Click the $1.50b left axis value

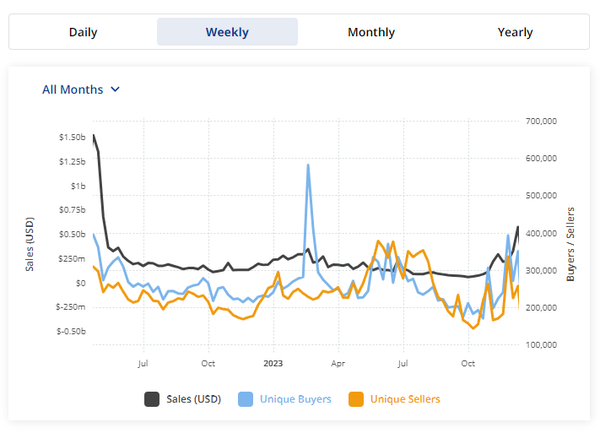click(71, 137)
